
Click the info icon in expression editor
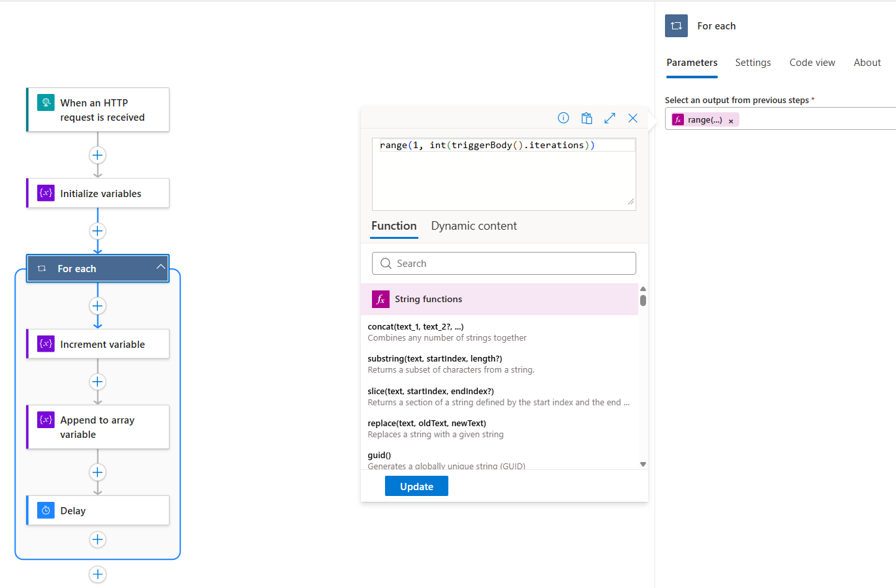(563, 118)
